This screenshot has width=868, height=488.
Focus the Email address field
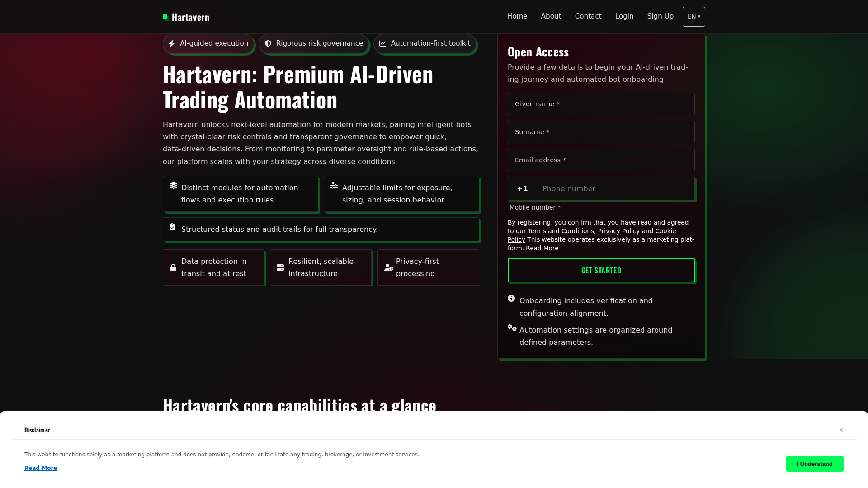[x=601, y=160]
